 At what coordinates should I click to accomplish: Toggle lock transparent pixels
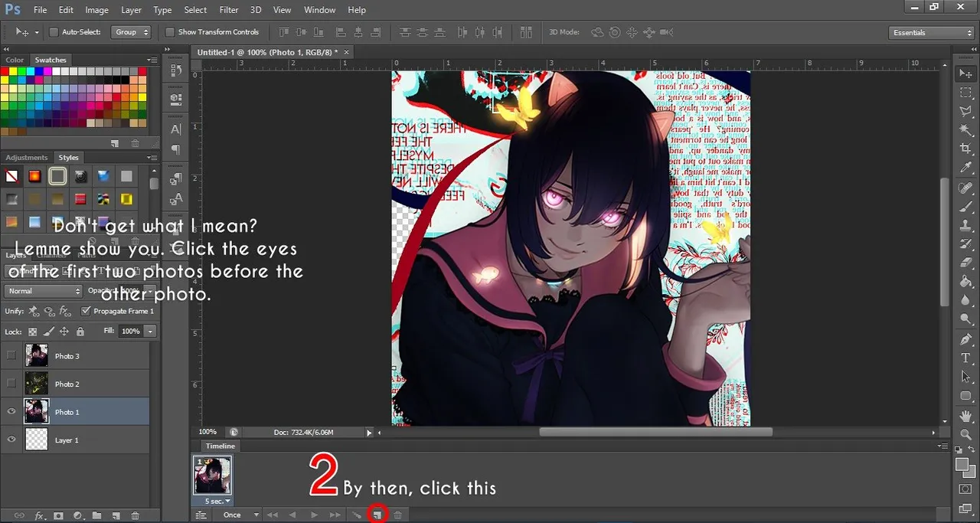pos(32,332)
